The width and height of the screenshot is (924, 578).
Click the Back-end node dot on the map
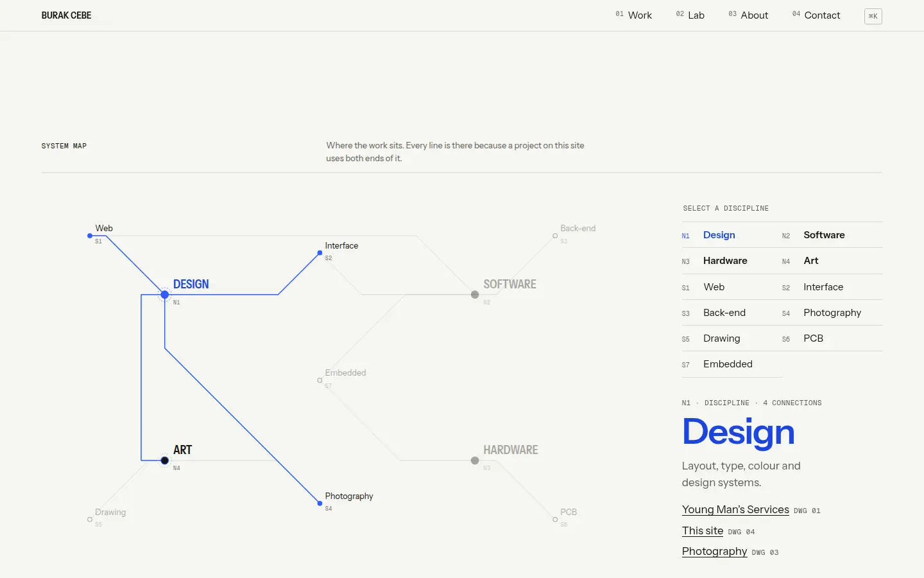555,236
